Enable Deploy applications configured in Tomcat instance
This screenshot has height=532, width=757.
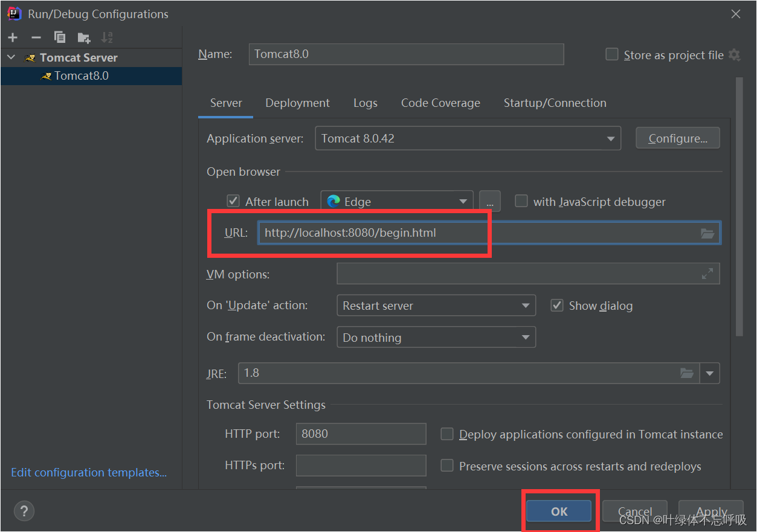pyautogui.click(x=447, y=434)
